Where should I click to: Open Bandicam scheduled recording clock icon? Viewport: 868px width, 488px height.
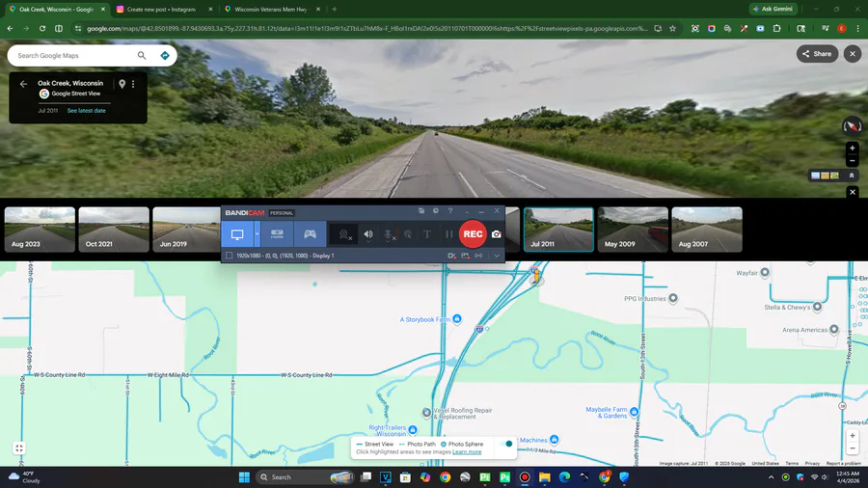point(436,211)
